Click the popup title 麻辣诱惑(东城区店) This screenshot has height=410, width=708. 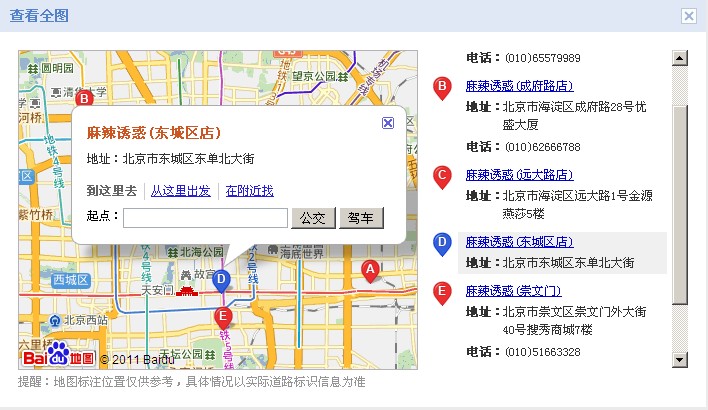point(154,133)
